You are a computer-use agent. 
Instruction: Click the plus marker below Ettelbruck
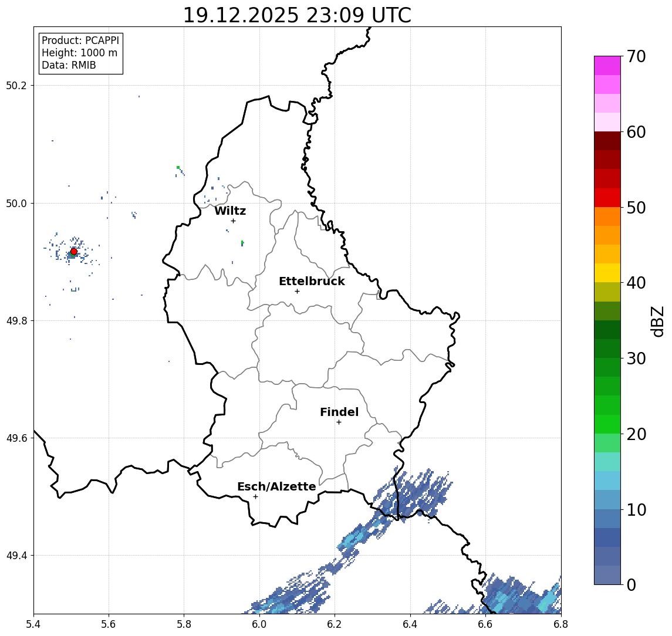297,292
